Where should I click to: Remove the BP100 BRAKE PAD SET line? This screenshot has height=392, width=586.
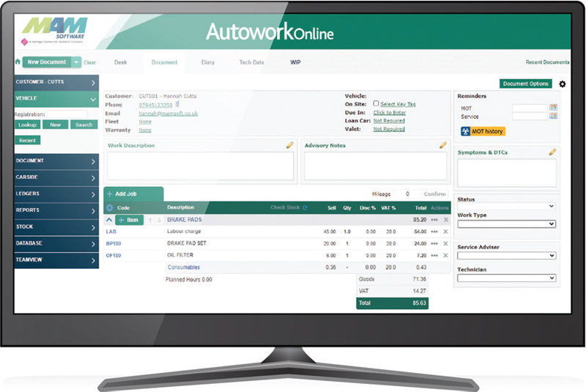pyautogui.click(x=445, y=244)
